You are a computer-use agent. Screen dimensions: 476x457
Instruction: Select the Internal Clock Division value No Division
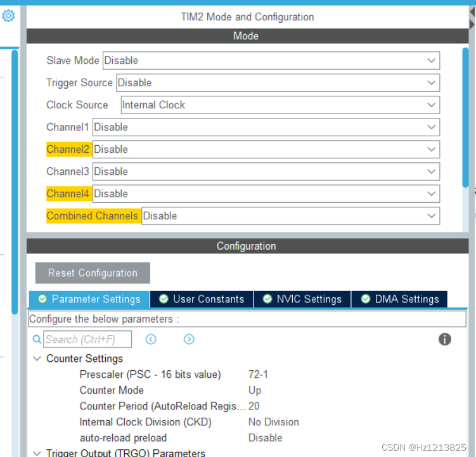coord(274,422)
